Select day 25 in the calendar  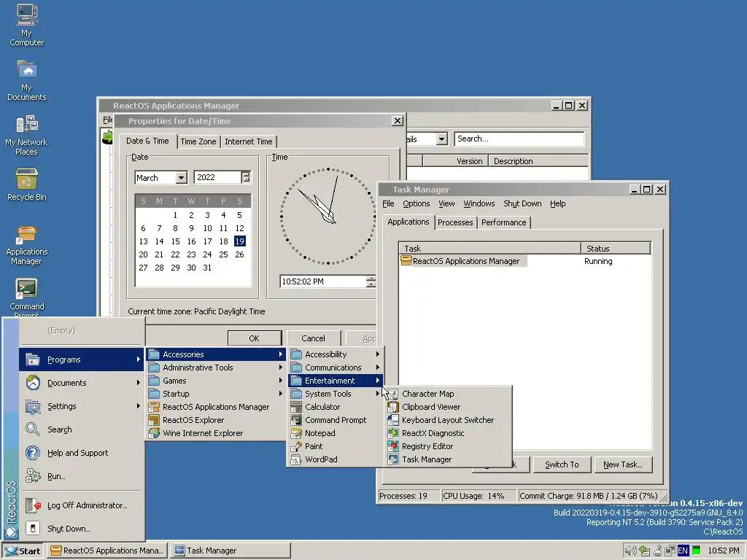click(223, 254)
